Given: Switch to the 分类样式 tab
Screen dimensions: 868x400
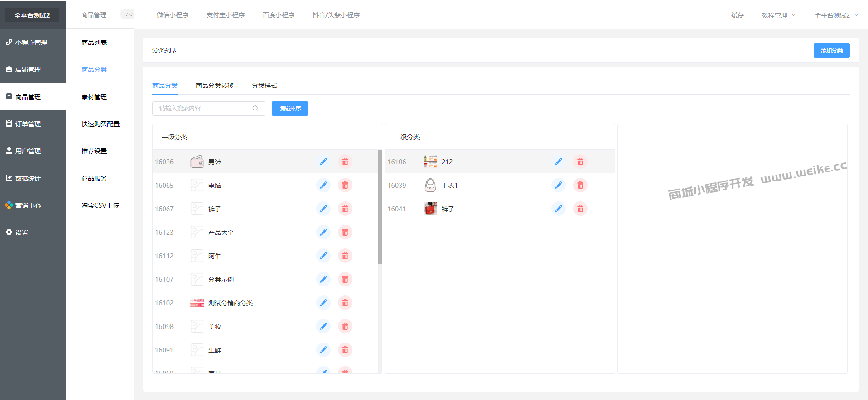Looking at the screenshot, I should 265,86.
